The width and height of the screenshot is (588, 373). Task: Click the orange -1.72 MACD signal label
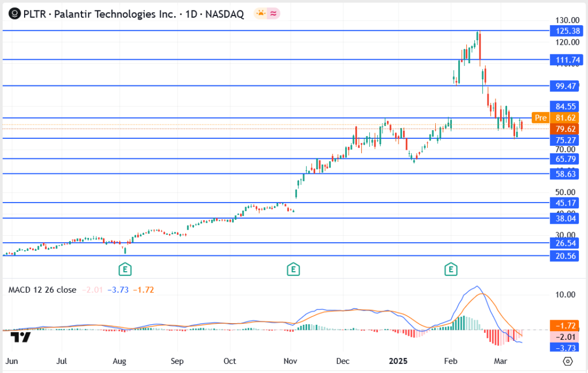(x=565, y=325)
